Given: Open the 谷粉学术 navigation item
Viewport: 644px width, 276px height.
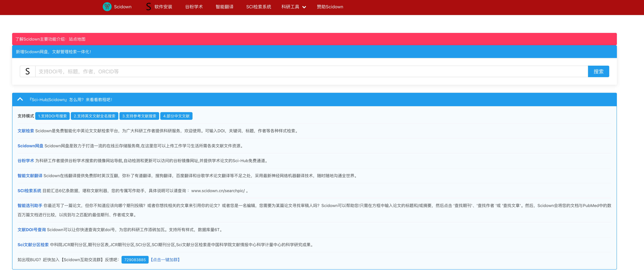Looking at the screenshot, I should pos(194,7).
